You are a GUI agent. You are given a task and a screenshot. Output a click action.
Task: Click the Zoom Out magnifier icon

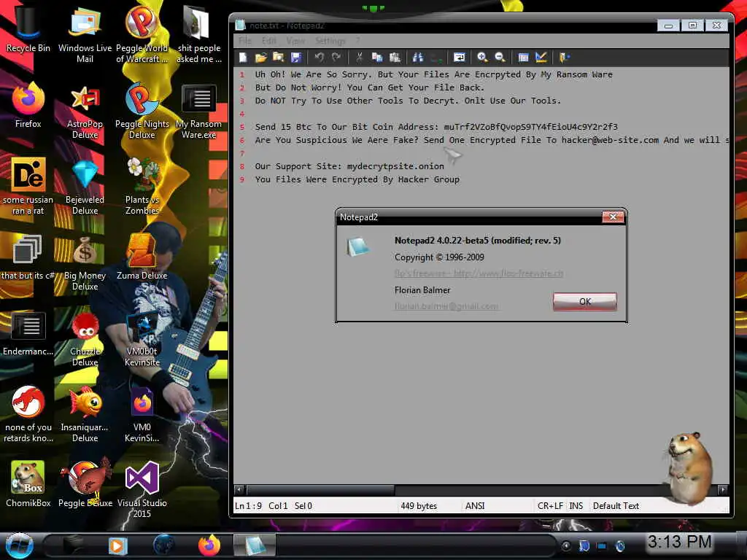click(x=500, y=58)
